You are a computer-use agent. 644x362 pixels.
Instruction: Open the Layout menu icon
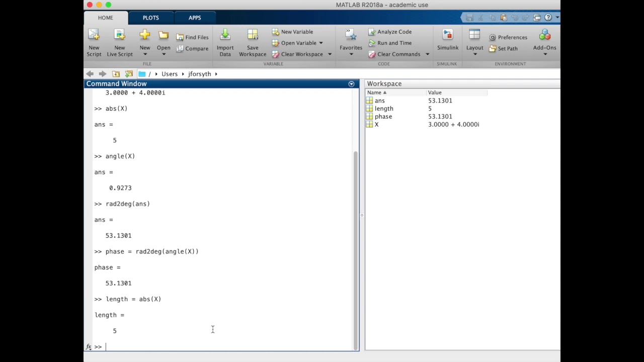(x=474, y=35)
